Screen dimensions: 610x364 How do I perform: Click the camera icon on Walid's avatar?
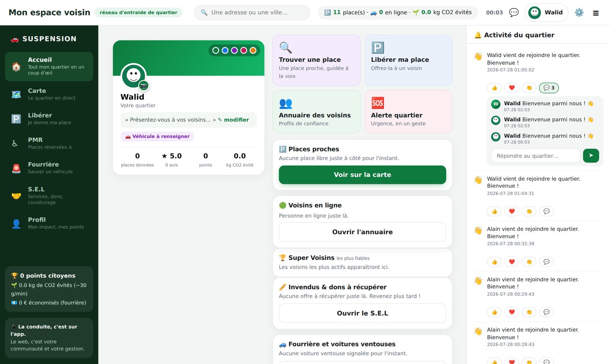144,85
